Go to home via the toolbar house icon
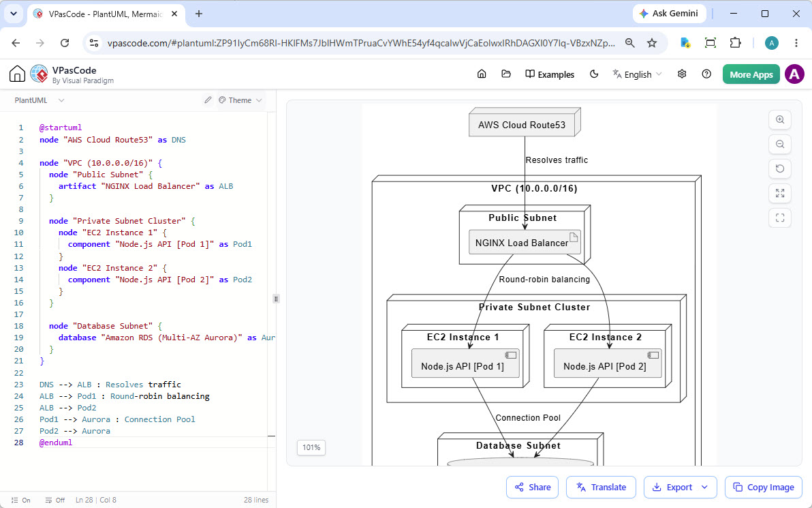812x508 pixels. (482, 74)
